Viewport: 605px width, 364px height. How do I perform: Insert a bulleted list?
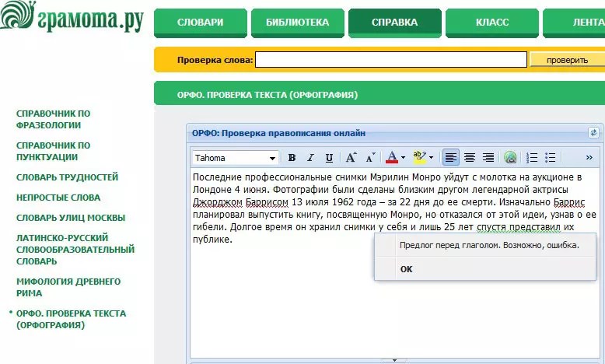(x=551, y=158)
